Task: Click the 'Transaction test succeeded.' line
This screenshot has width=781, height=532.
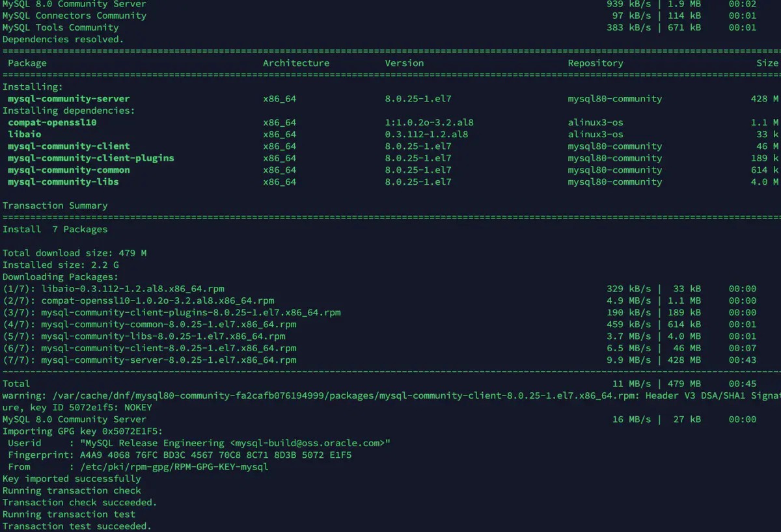Action: point(77,526)
